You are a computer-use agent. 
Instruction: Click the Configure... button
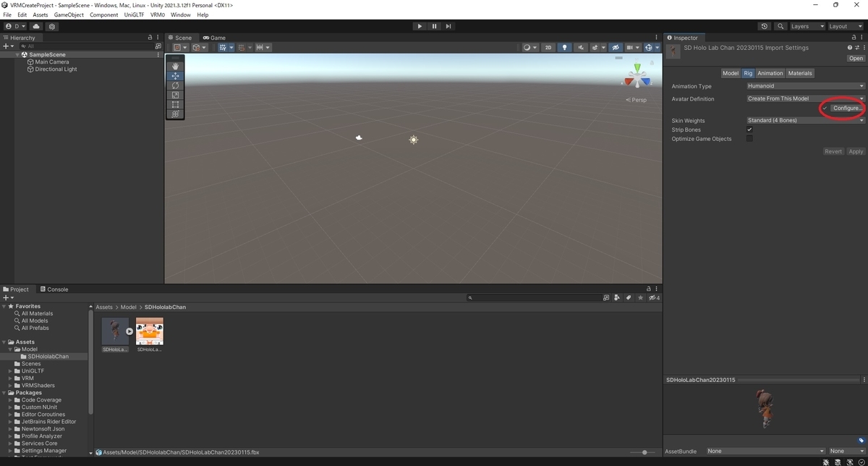(x=847, y=108)
